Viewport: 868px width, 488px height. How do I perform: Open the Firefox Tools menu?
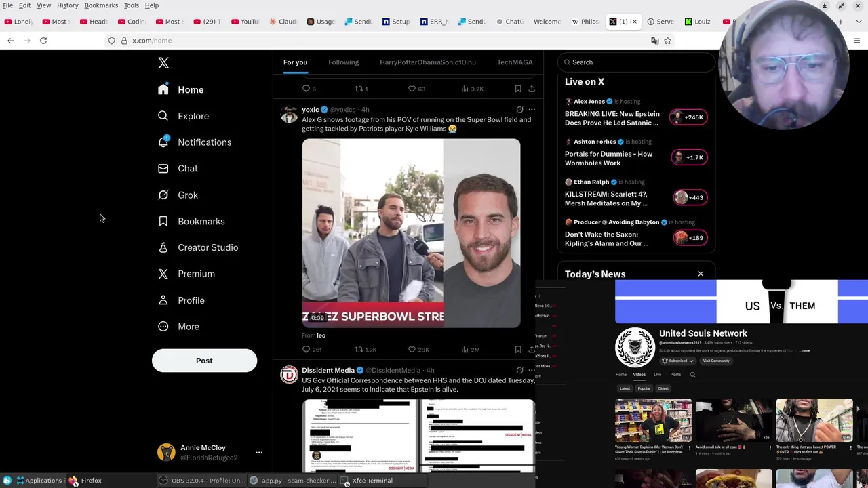click(x=132, y=5)
